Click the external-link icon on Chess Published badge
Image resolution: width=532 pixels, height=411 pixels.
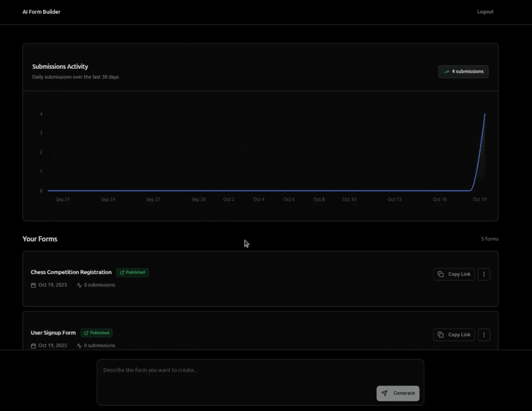(121, 272)
